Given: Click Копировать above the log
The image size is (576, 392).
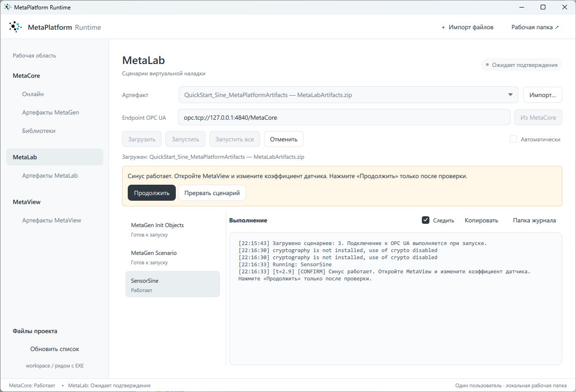Looking at the screenshot, I should [481, 220].
